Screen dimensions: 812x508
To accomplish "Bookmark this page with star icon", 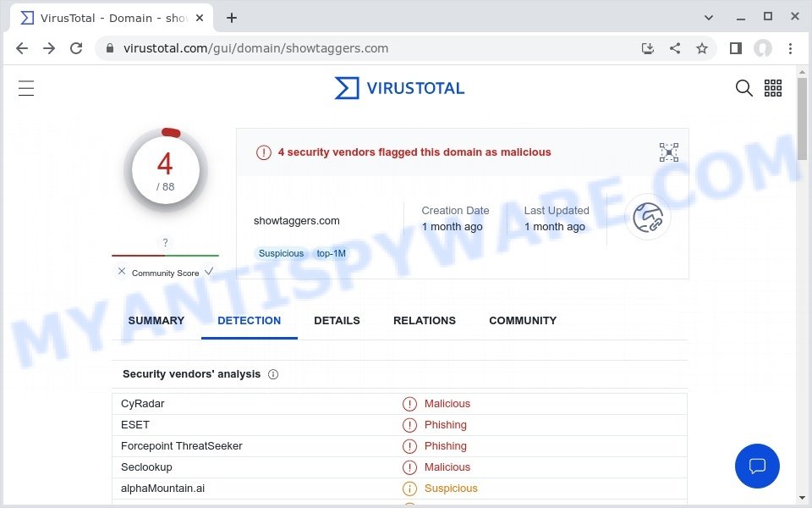I will coord(702,48).
